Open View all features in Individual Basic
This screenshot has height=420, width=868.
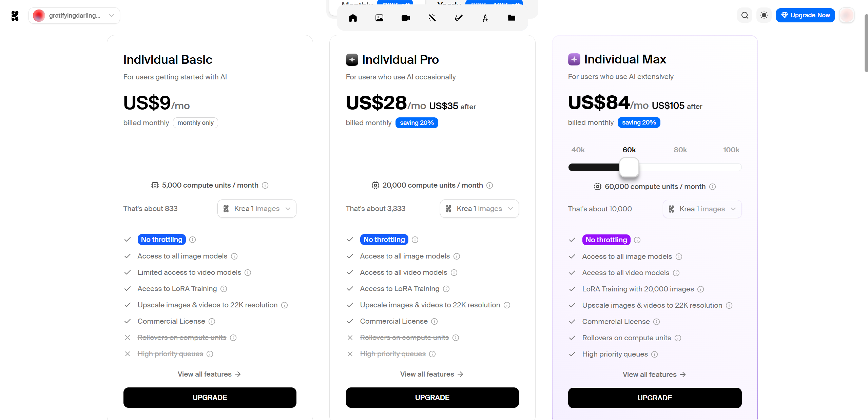(x=209, y=374)
